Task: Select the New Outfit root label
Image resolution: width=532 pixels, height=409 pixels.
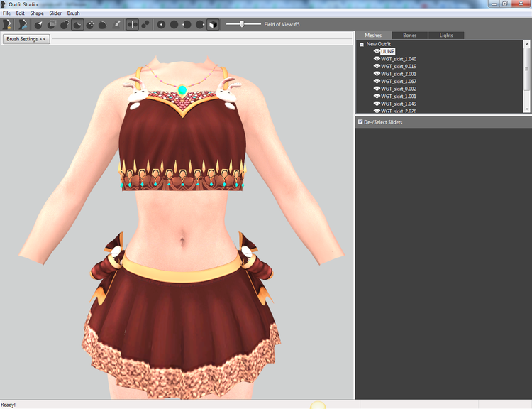Action: (x=378, y=44)
